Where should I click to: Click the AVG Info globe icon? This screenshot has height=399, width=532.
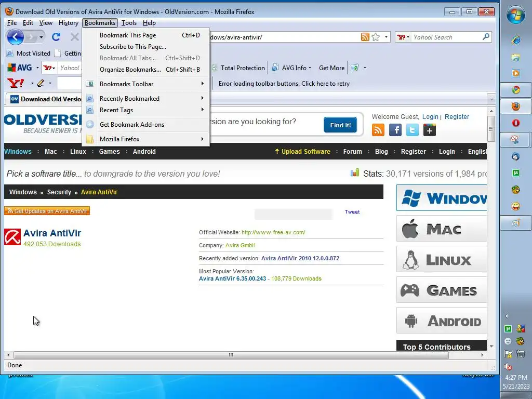click(275, 68)
